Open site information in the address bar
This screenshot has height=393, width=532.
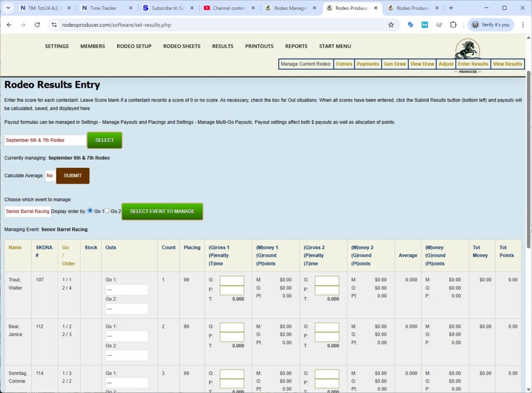pyautogui.click(x=55, y=24)
